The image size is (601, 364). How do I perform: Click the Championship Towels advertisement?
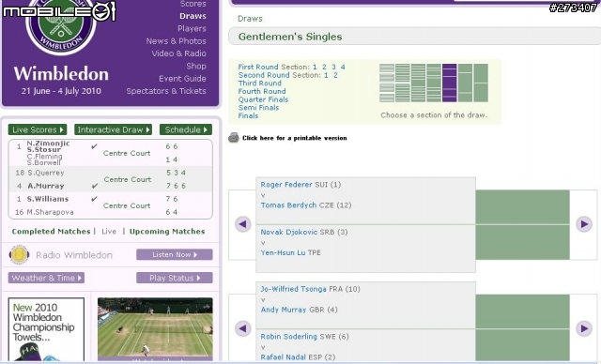[46, 330]
